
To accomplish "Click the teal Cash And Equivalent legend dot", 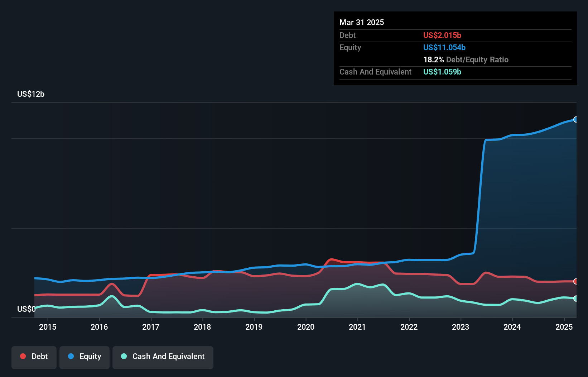I will click(124, 356).
